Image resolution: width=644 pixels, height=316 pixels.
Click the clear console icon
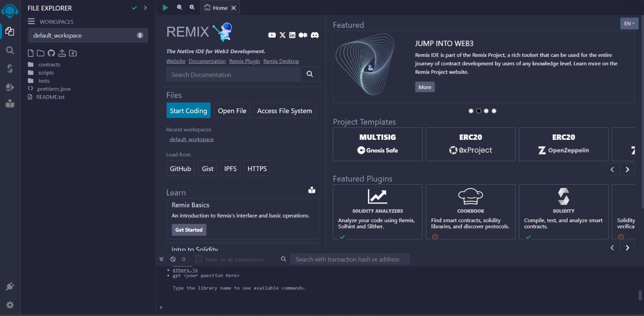point(173,259)
